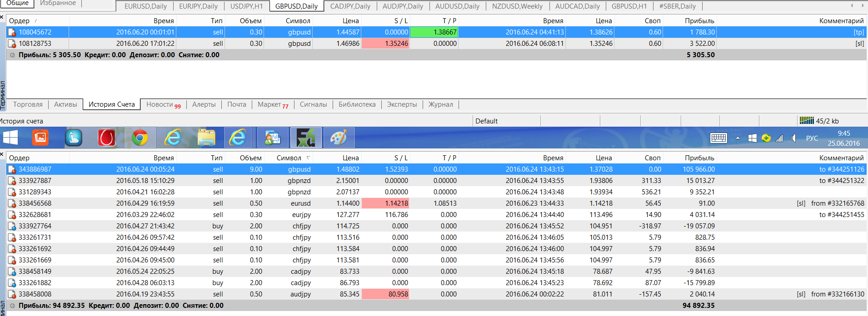Screen dimensions: 868x316
Task: Click the Windows flag tray icon
Action: pyautogui.click(x=752, y=138)
